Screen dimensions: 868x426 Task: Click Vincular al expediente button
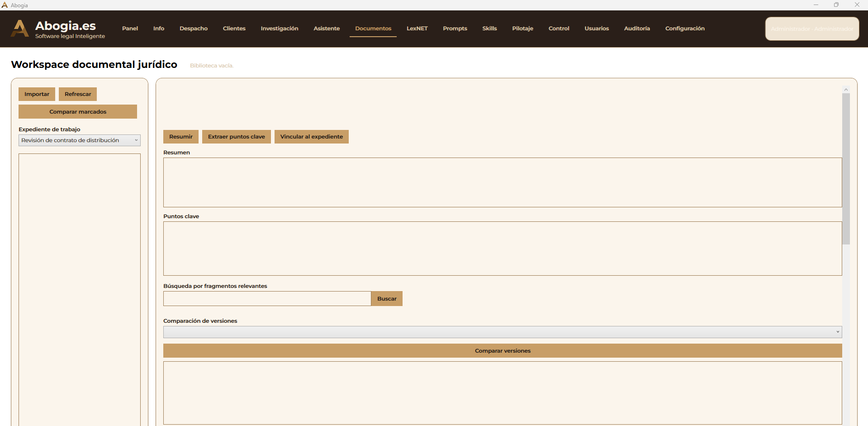click(x=311, y=137)
